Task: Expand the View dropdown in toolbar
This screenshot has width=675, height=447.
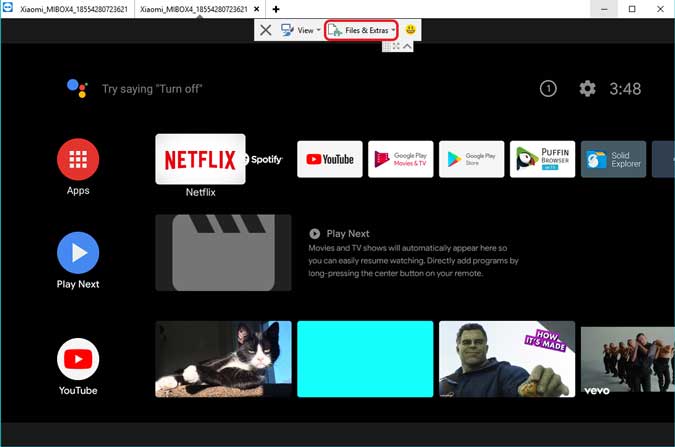Action: pyautogui.click(x=300, y=30)
